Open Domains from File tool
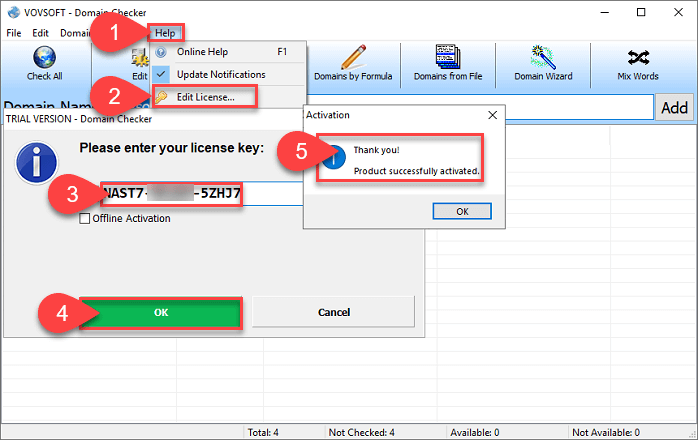Image resolution: width=698 pixels, height=440 pixels. [x=448, y=63]
